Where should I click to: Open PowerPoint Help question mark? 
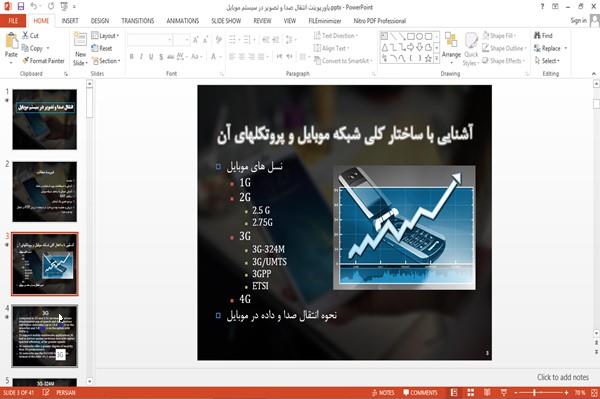[x=542, y=7]
